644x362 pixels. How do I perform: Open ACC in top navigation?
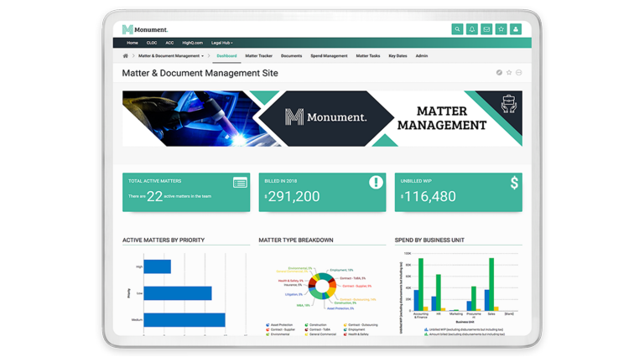(x=169, y=43)
